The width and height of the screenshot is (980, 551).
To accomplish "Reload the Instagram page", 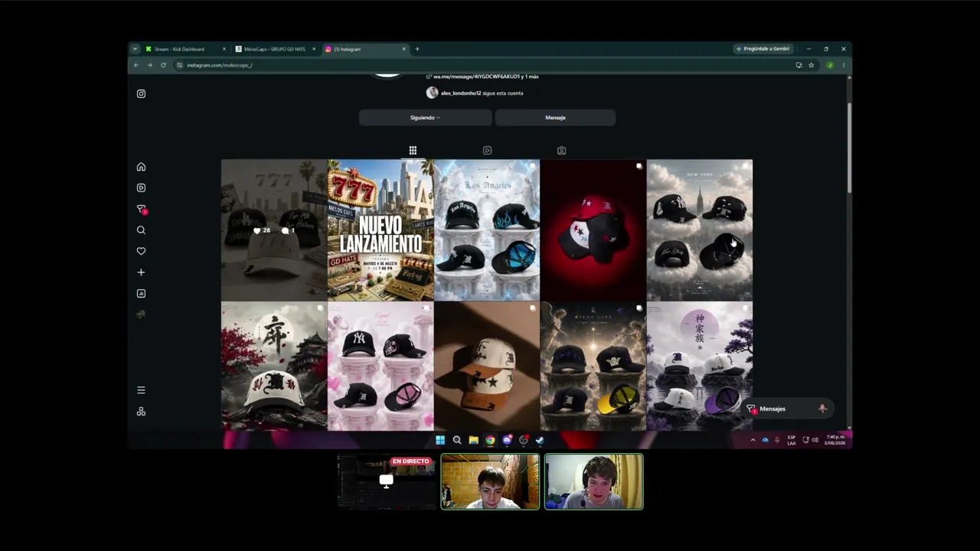I will [x=163, y=65].
